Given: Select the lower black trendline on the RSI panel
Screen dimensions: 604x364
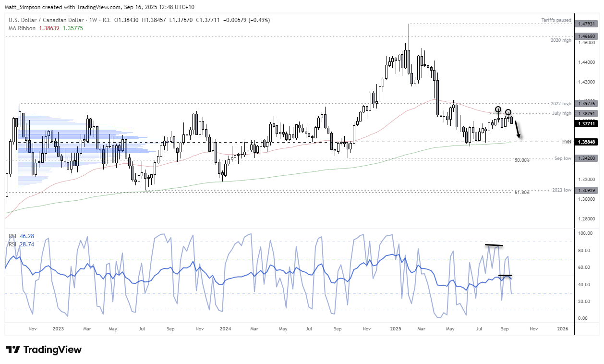Looking at the screenshot, I should [506, 275].
